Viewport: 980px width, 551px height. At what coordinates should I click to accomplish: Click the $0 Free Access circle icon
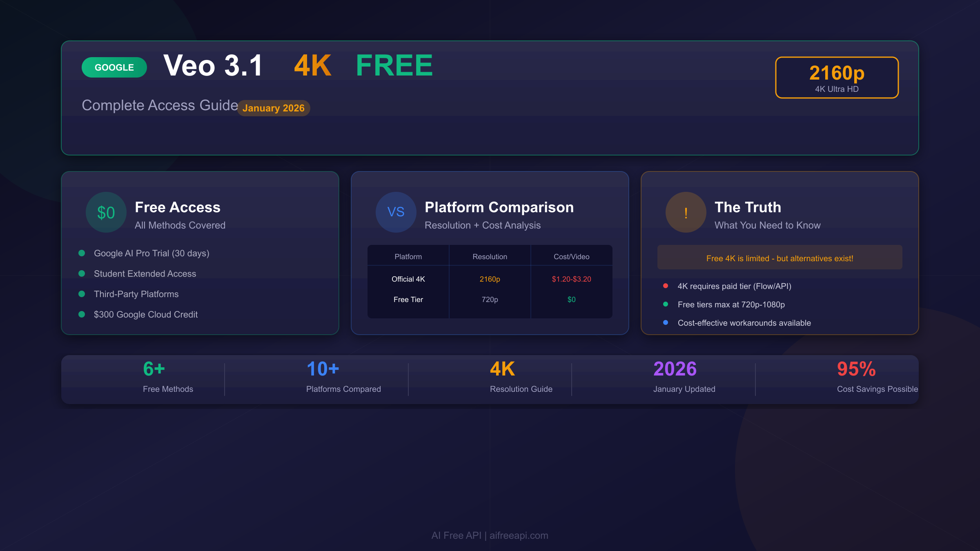[105, 212]
